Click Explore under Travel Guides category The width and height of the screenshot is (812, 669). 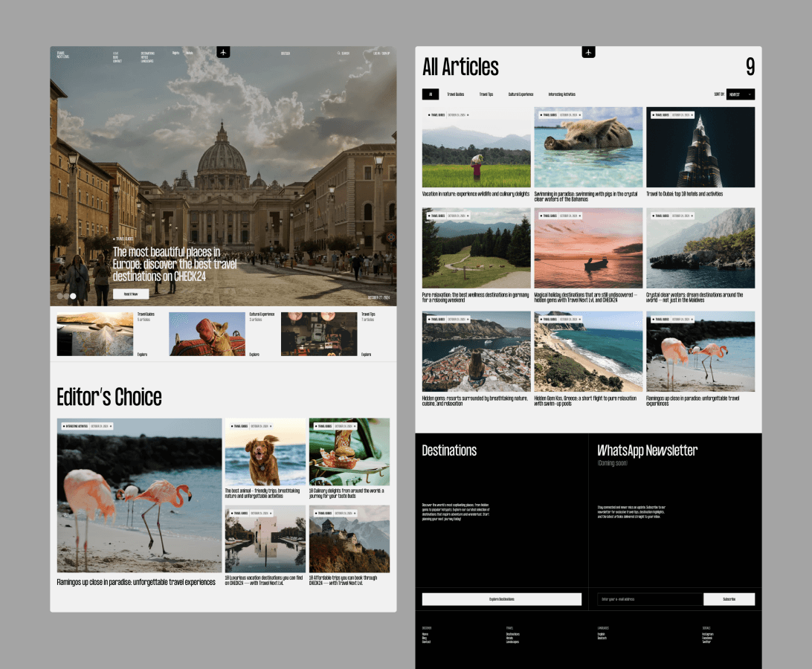(x=143, y=355)
